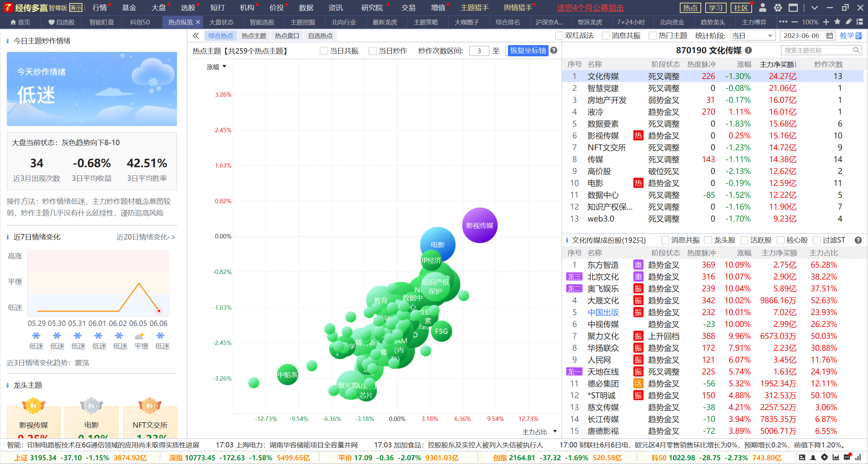
Task: Open messages chat bubble icon
Action: click(847, 457)
